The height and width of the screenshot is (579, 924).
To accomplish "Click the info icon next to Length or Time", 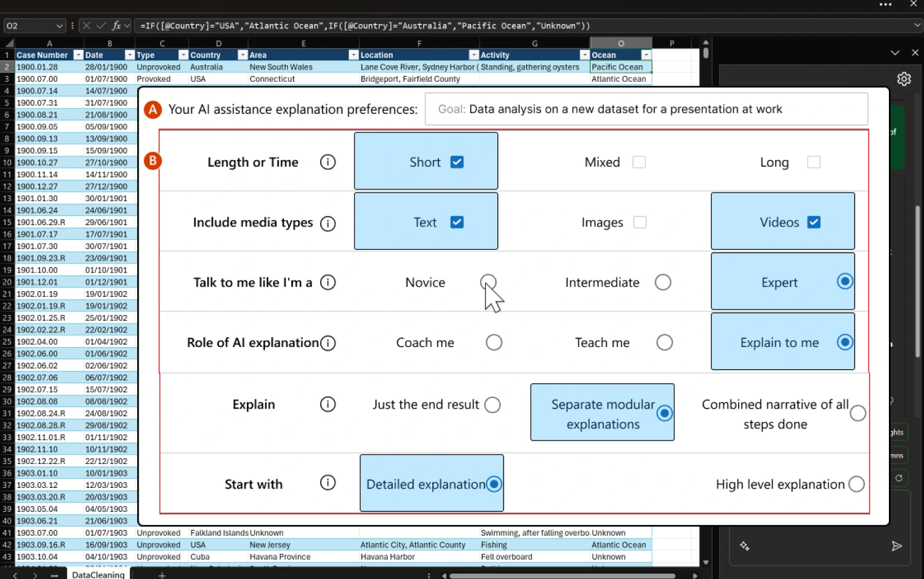I will (327, 162).
